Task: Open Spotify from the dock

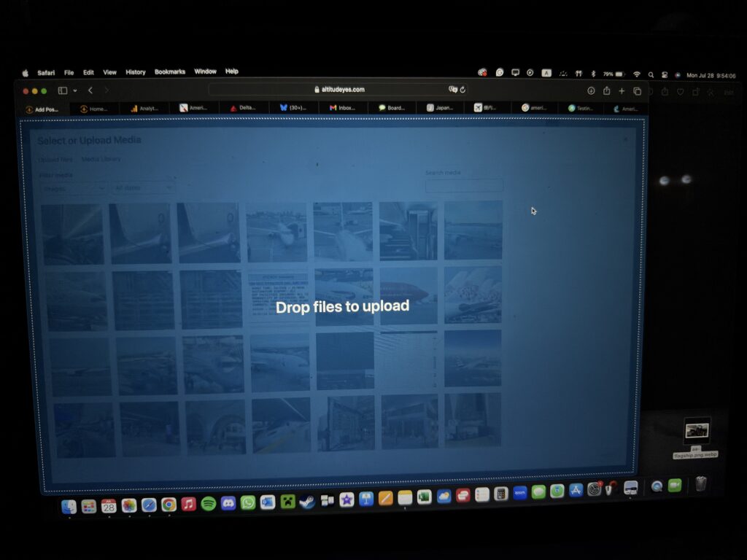Action: coord(208,503)
